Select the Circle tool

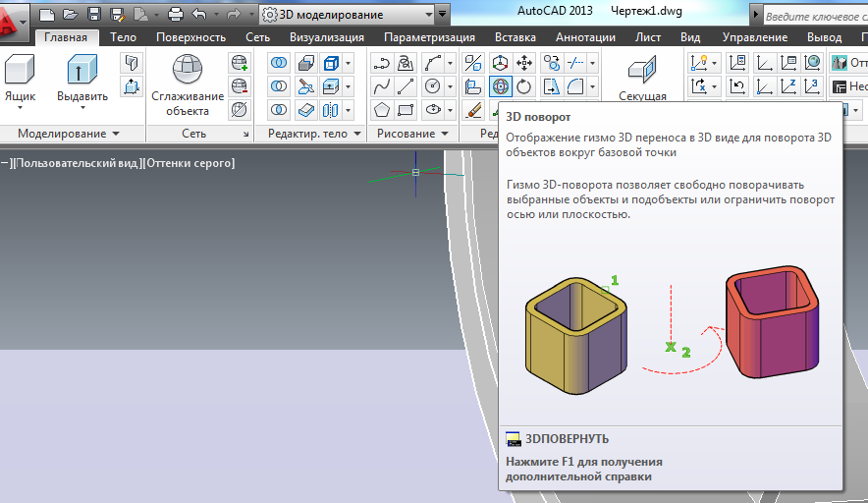pos(433,86)
